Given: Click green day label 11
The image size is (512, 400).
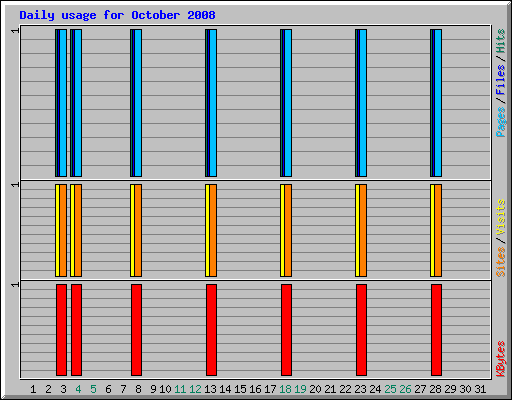Looking at the screenshot, I should pyautogui.click(x=180, y=389).
